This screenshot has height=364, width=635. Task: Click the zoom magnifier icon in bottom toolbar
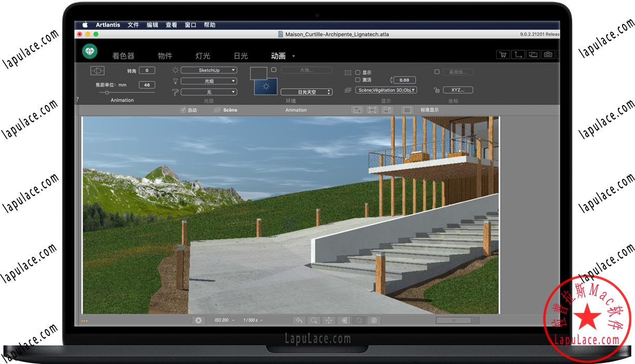tap(314, 320)
